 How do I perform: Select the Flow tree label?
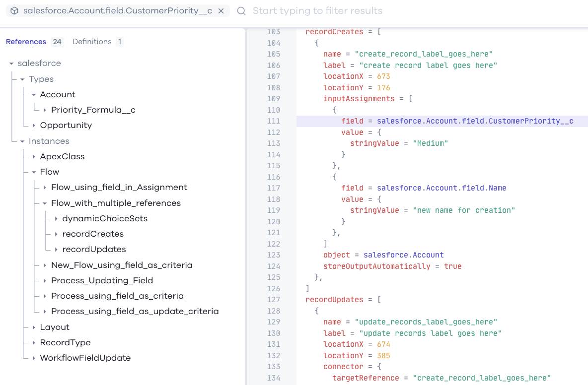click(x=50, y=172)
